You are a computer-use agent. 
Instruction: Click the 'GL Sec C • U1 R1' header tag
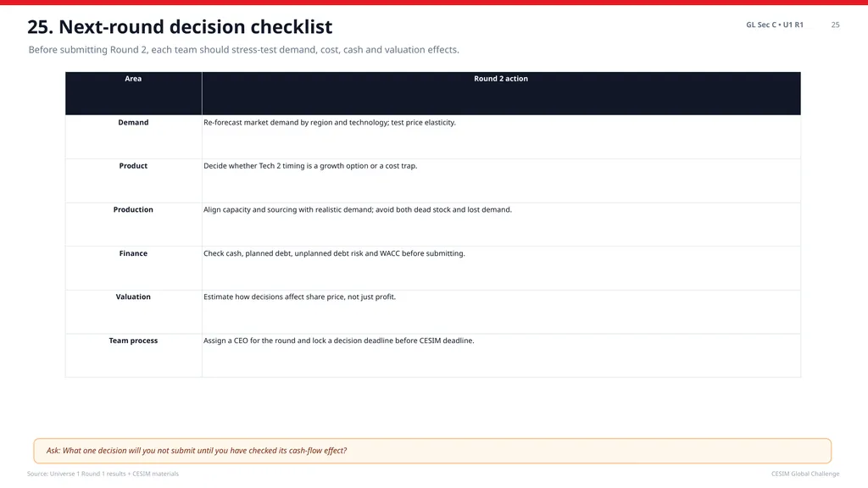[x=775, y=25]
